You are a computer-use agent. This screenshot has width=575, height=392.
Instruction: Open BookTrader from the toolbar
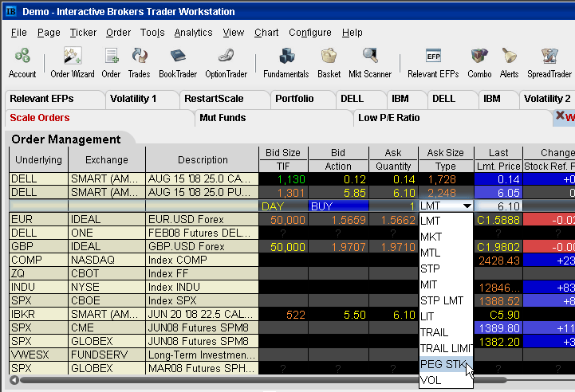tap(178, 63)
